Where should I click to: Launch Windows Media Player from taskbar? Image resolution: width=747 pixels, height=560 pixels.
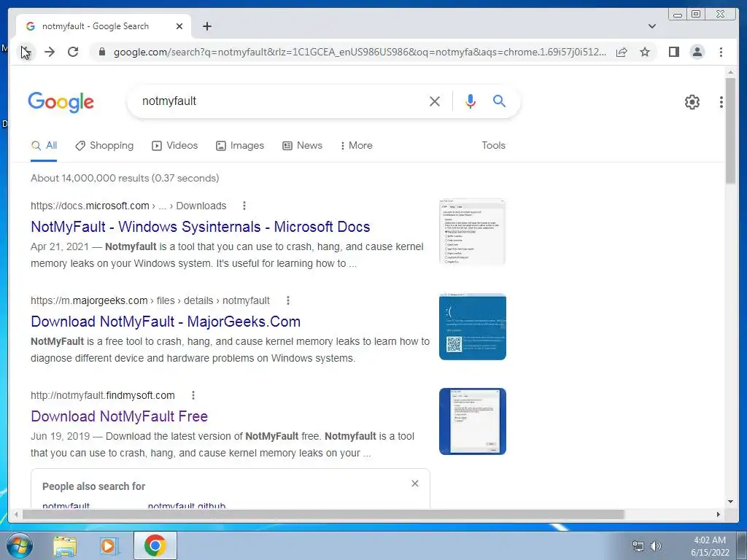point(109,545)
